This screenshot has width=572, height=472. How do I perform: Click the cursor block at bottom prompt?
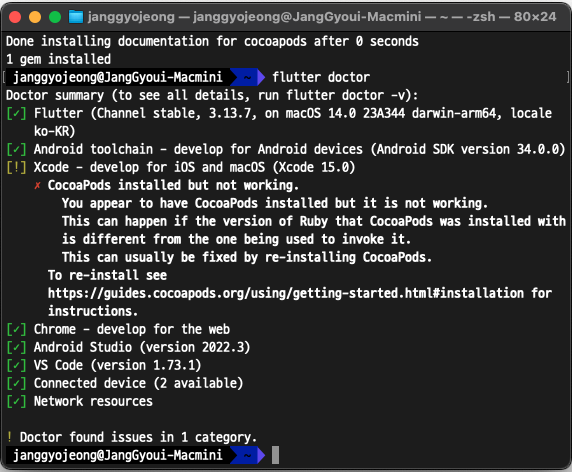[x=275, y=455]
